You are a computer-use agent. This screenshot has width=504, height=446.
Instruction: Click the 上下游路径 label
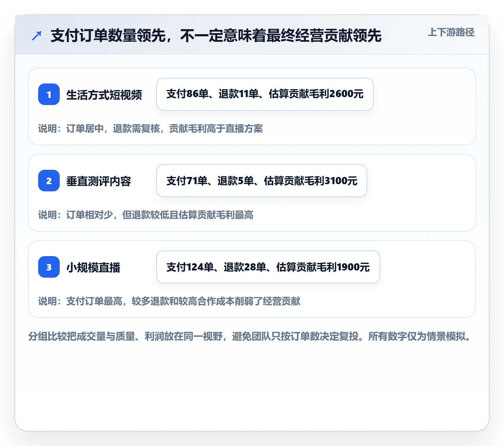click(x=451, y=32)
